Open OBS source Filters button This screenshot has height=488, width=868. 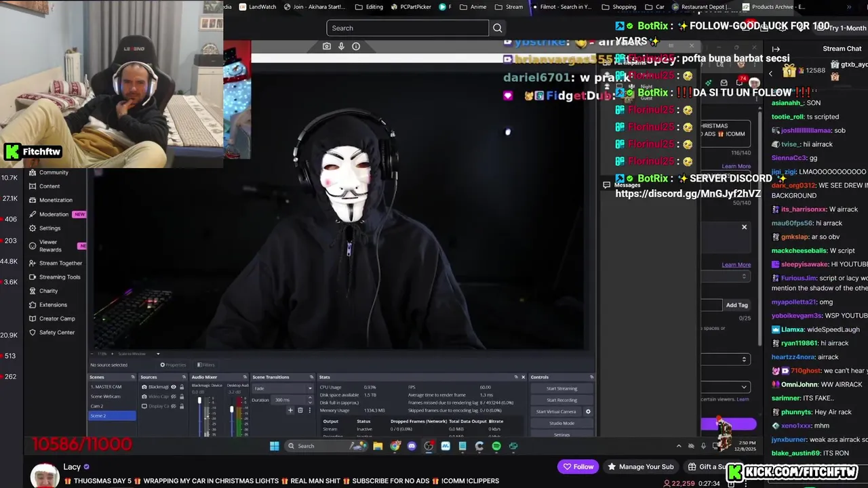point(206,365)
